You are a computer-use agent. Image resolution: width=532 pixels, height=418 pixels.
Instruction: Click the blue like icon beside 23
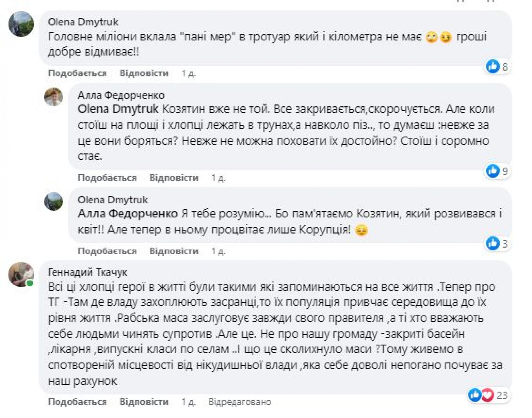click(475, 395)
